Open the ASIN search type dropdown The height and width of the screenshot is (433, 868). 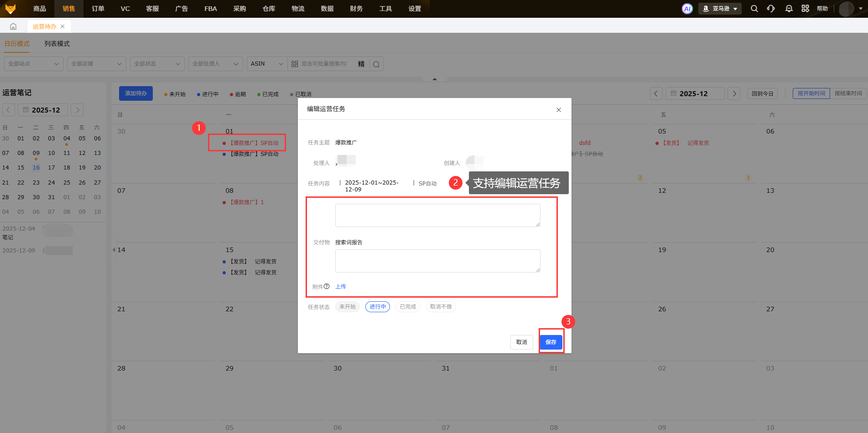(267, 64)
